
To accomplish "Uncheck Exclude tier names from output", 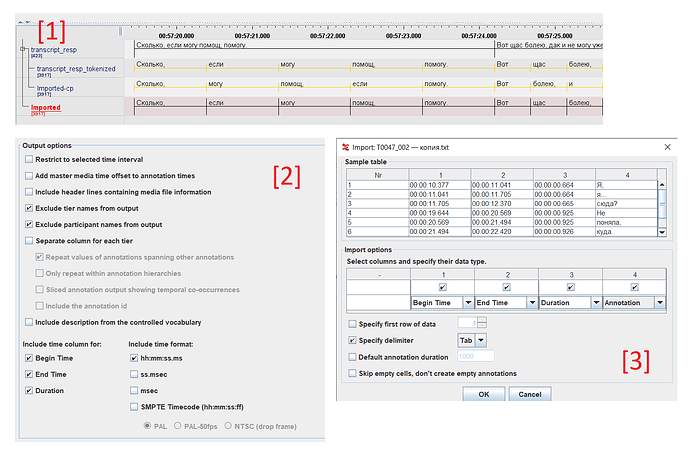I will tap(28, 208).
